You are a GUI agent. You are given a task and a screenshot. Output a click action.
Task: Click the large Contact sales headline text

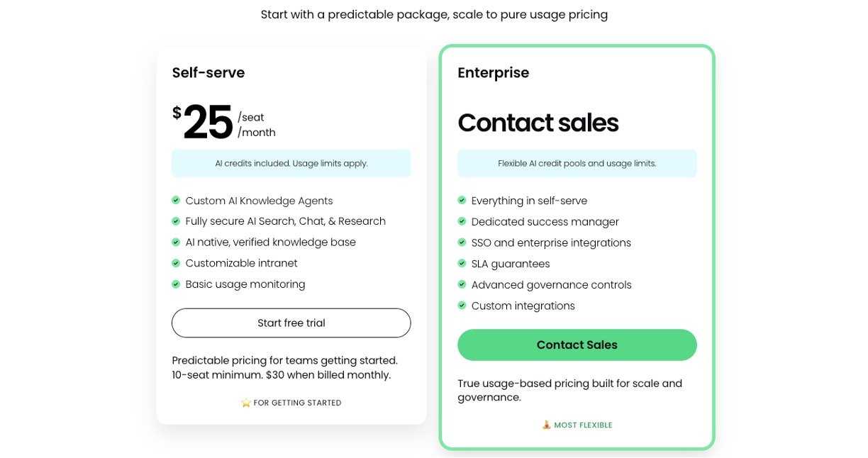pos(538,123)
